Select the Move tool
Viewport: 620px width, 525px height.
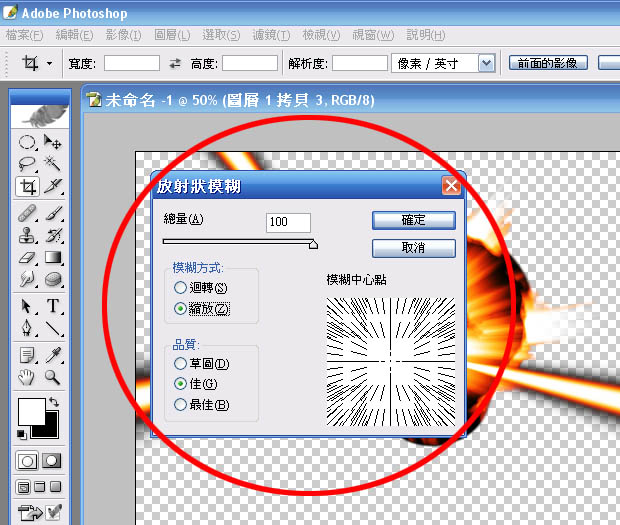pyautogui.click(x=53, y=142)
